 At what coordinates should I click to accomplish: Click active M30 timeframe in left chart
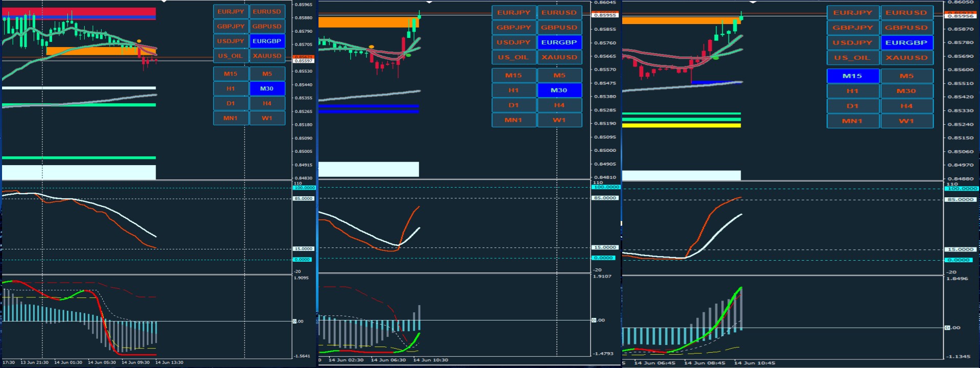267,89
